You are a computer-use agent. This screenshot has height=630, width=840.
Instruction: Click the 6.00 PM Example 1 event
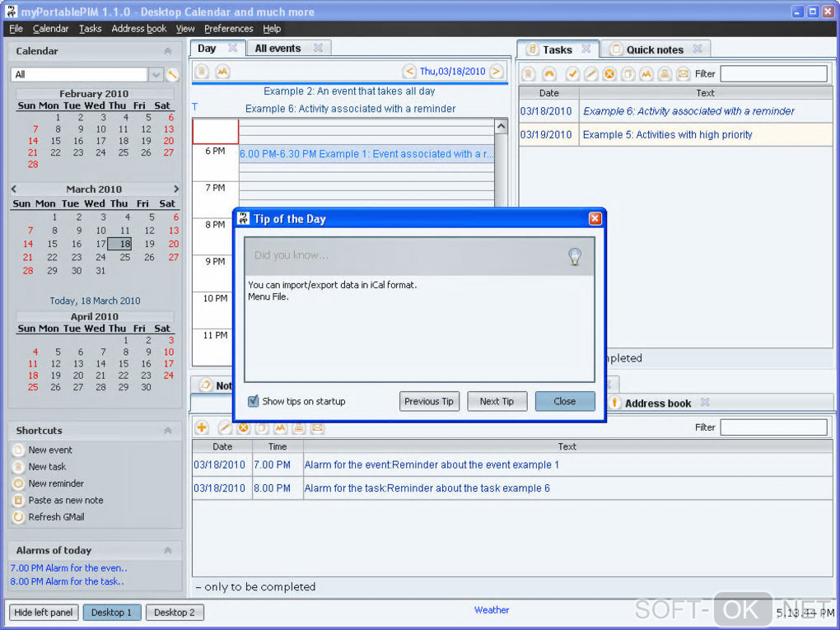[x=366, y=154]
